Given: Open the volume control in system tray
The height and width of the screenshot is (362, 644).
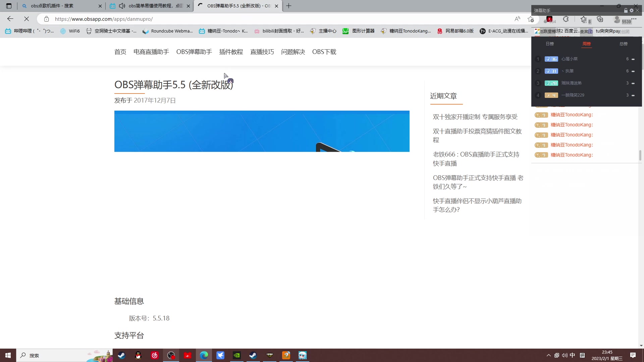Looking at the screenshot, I should [x=565, y=355].
